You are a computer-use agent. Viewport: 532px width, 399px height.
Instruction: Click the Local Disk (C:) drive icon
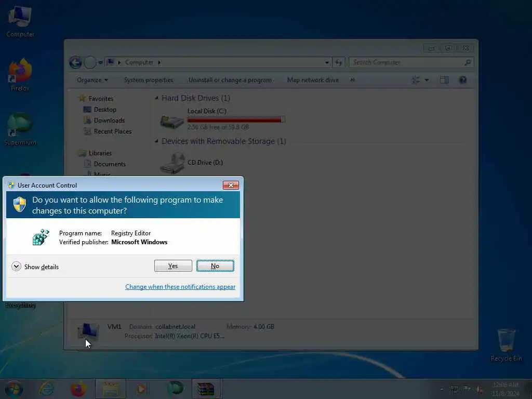point(171,121)
